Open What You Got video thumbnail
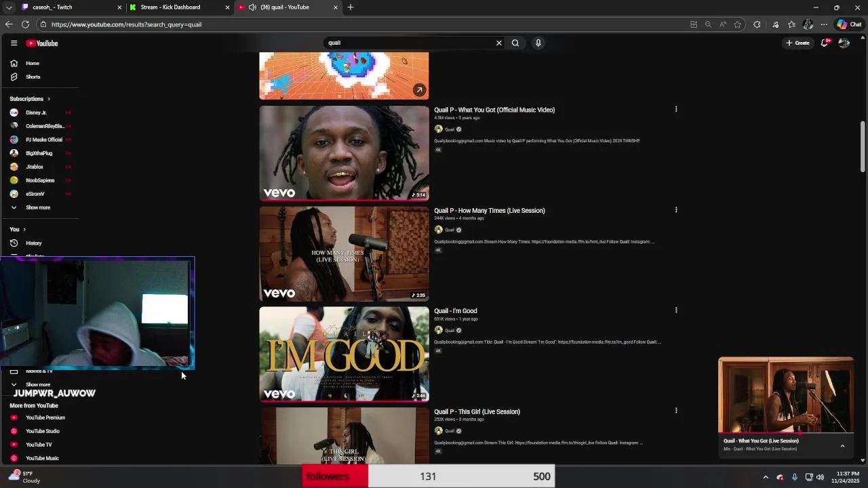 coord(344,153)
